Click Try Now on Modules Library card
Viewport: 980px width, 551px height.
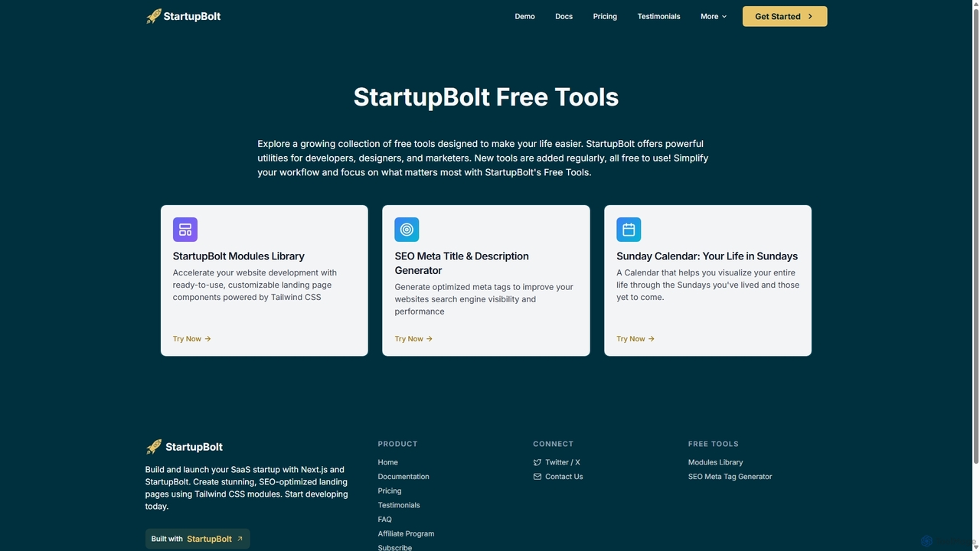pyautogui.click(x=192, y=339)
